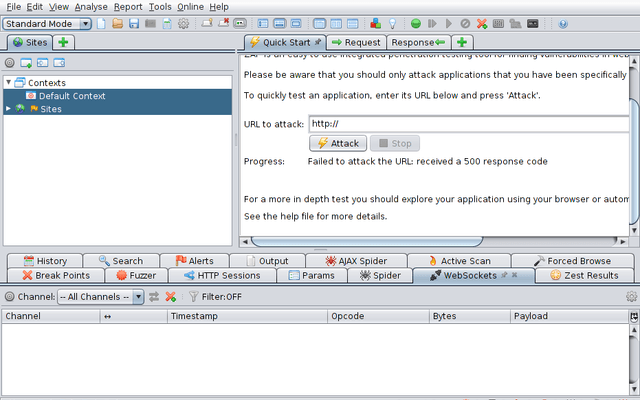
Task: Open the Fuzzer tab
Action: [136, 276]
